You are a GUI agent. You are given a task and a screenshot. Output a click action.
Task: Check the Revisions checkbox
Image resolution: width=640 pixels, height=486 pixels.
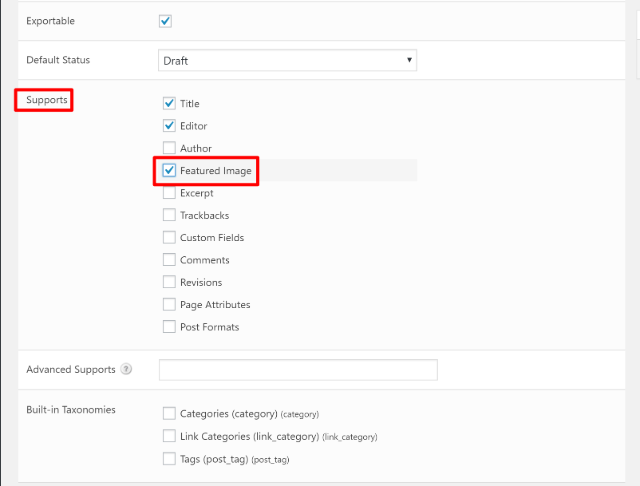click(169, 282)
